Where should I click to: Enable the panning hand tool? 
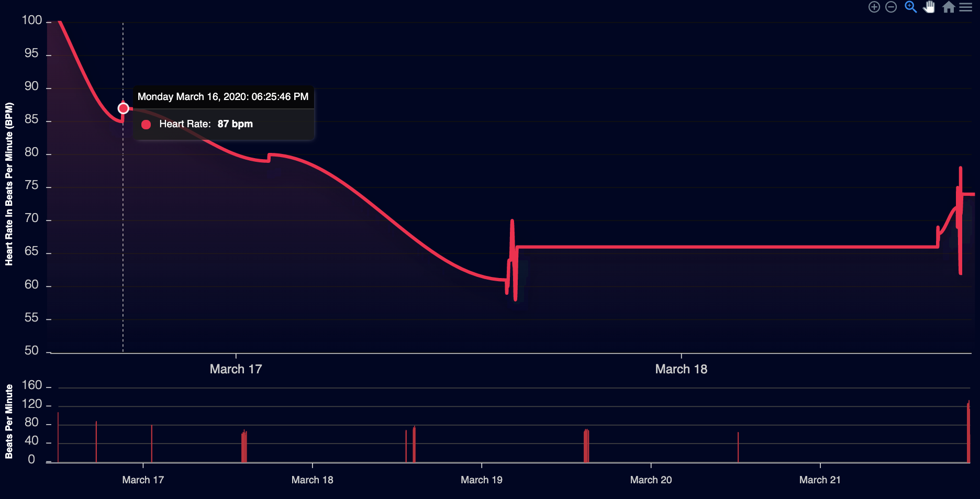tap(929, 7)
